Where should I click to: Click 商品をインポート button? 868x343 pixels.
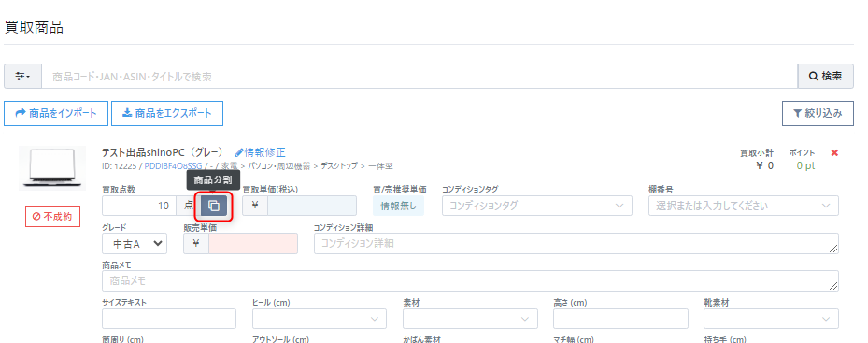[56, 113]
